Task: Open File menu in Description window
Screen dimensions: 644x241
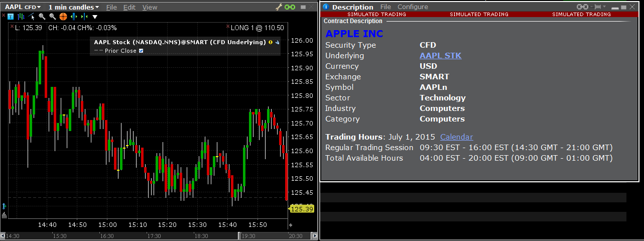Action: coord(385,7)
